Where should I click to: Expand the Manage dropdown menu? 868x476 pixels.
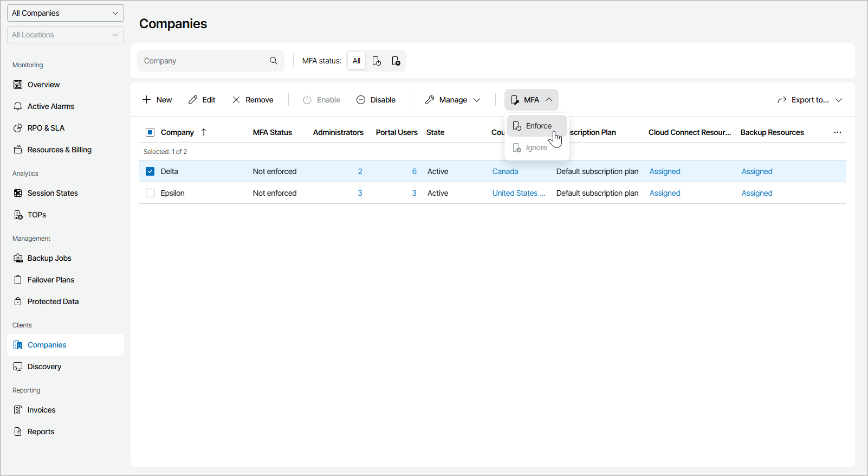[477, 100]
